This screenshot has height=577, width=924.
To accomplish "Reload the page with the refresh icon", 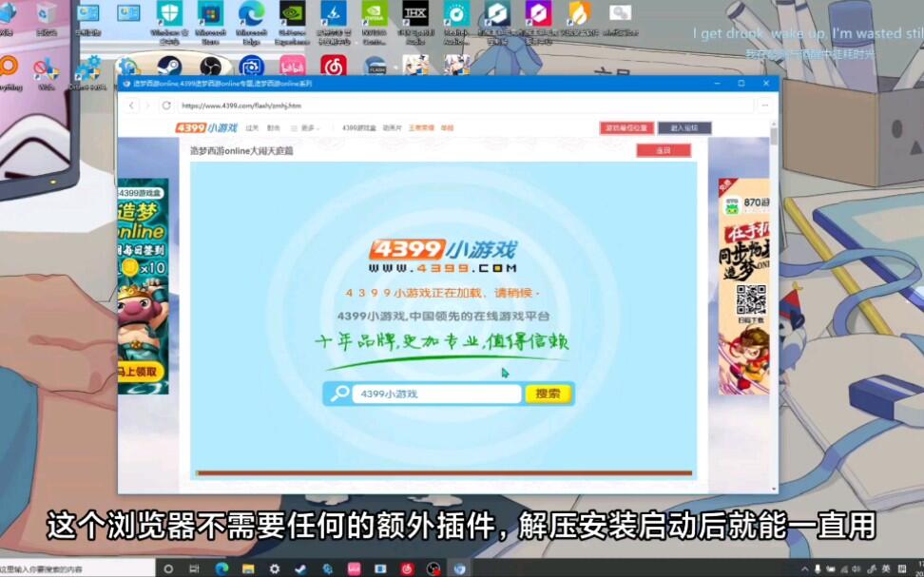I will point(166,106).
